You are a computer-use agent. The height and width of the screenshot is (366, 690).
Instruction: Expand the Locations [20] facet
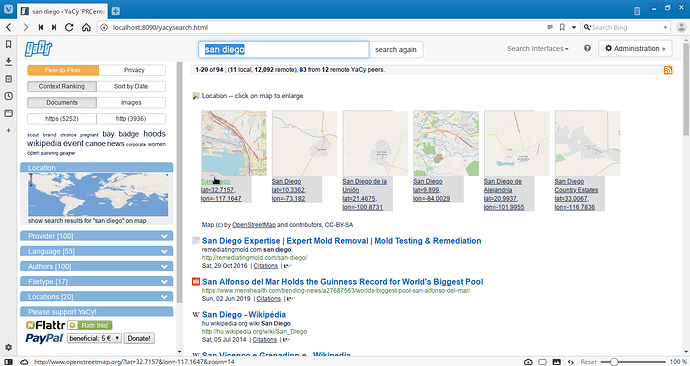pos(96,297)
